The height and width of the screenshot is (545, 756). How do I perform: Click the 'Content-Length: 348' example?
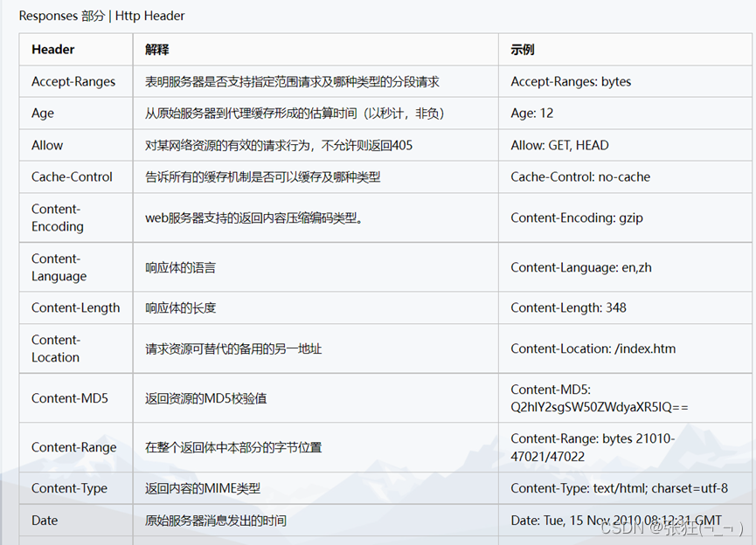point(568,307)
